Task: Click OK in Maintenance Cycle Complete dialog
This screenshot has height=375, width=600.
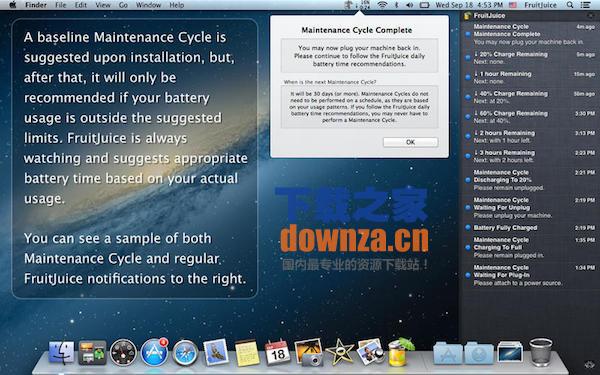Action: [410, 142]
